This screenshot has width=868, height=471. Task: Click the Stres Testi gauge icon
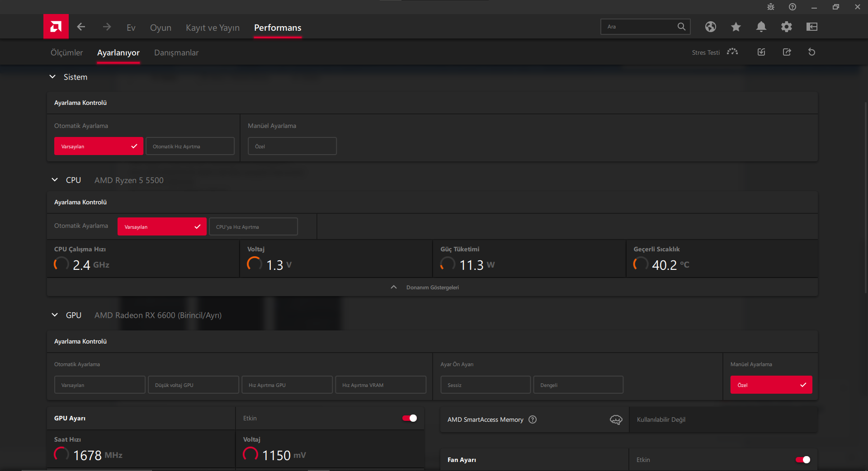pos(732,52)
